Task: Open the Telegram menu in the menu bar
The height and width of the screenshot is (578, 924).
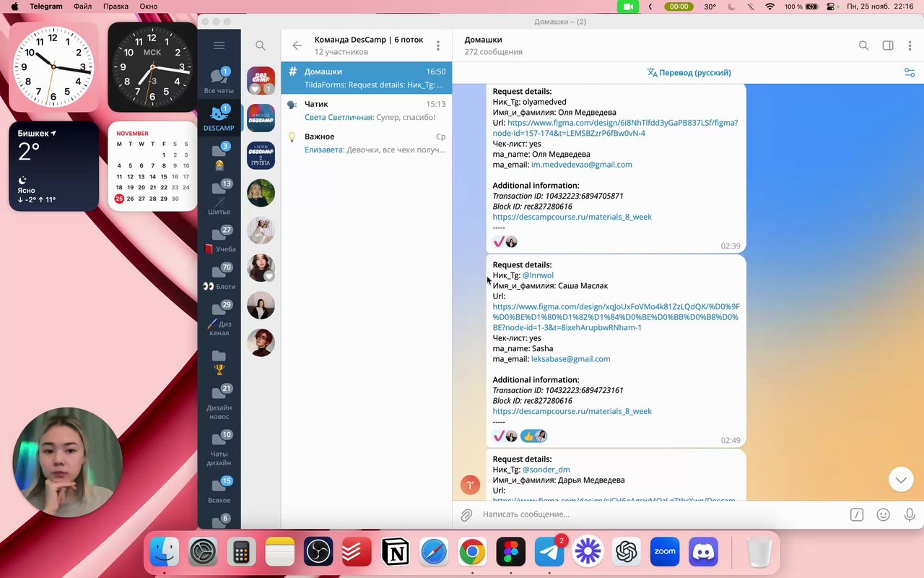Action: tap(46, 7)
